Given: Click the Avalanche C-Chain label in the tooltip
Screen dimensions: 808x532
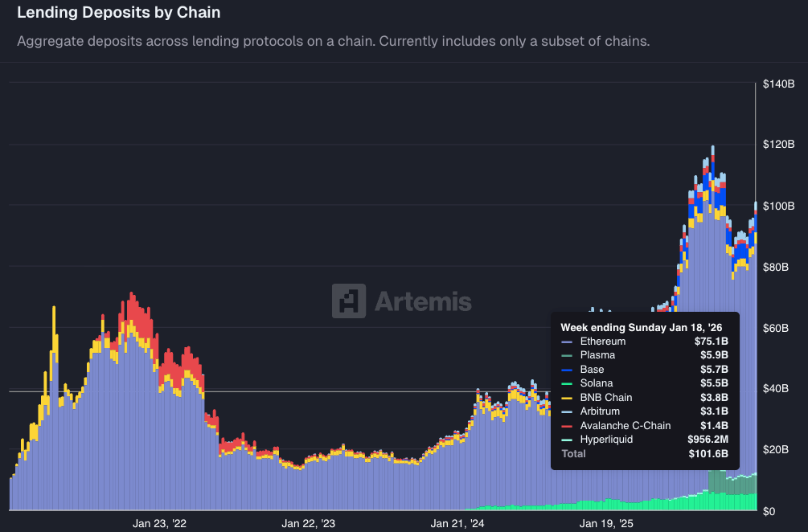Looking at the screenshot, I should point(625,426).
